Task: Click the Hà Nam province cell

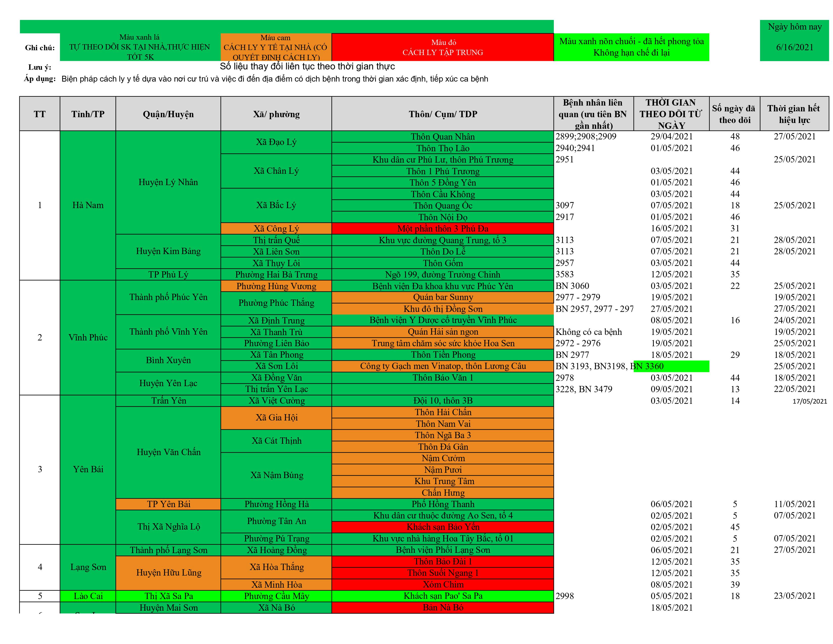Action: tap(88, 205)
